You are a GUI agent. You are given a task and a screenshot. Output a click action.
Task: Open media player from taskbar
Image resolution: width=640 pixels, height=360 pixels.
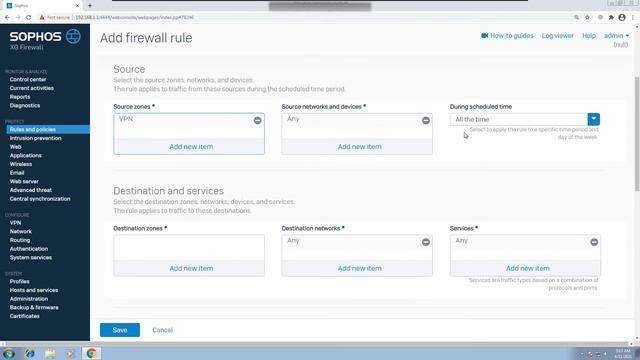(x=70, y=353)
